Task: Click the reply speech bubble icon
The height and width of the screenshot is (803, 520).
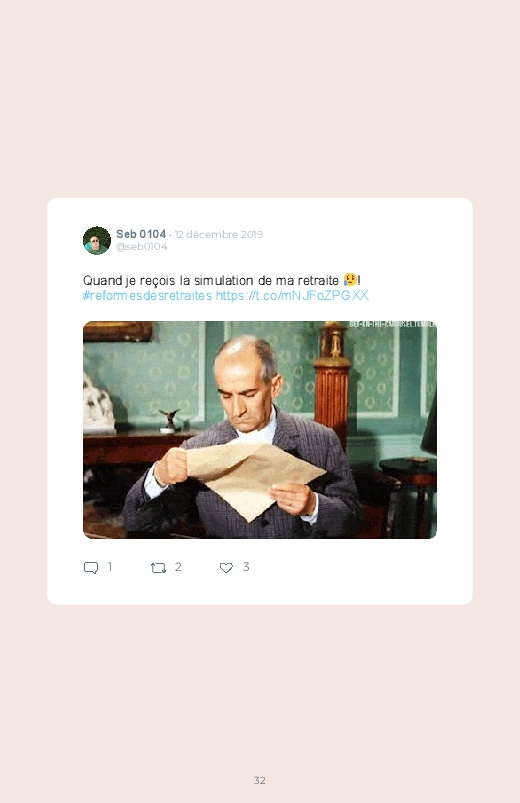Action: point(91,567)
